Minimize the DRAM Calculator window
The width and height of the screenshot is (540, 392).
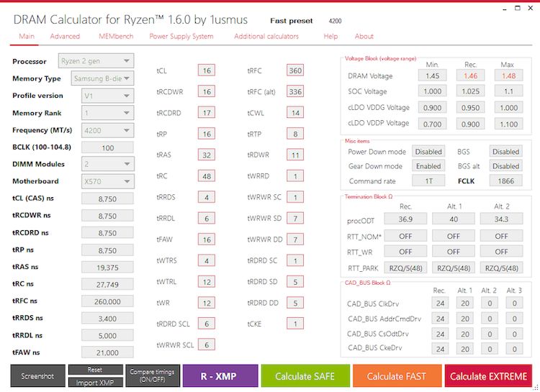tap(505, 8)
